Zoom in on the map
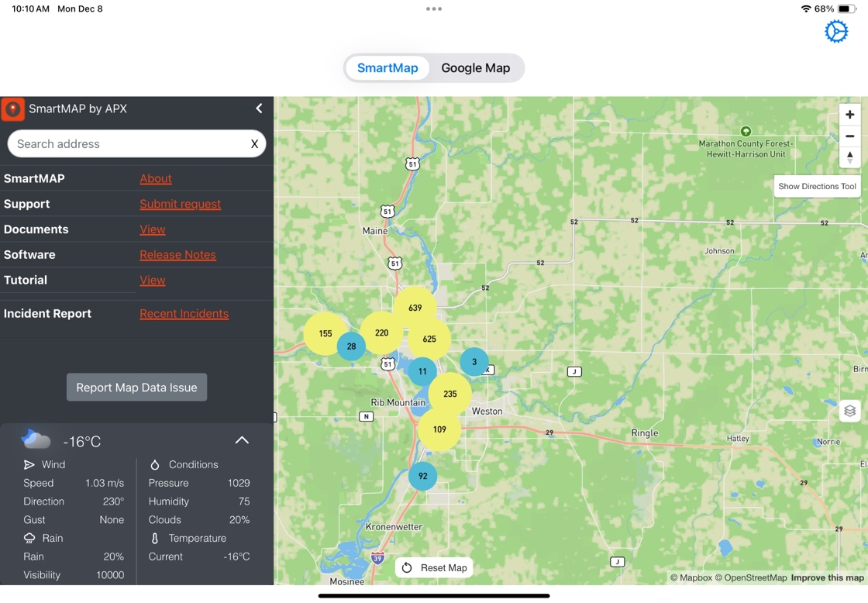This screenshot has height=603, width=868. pos(849,115)
